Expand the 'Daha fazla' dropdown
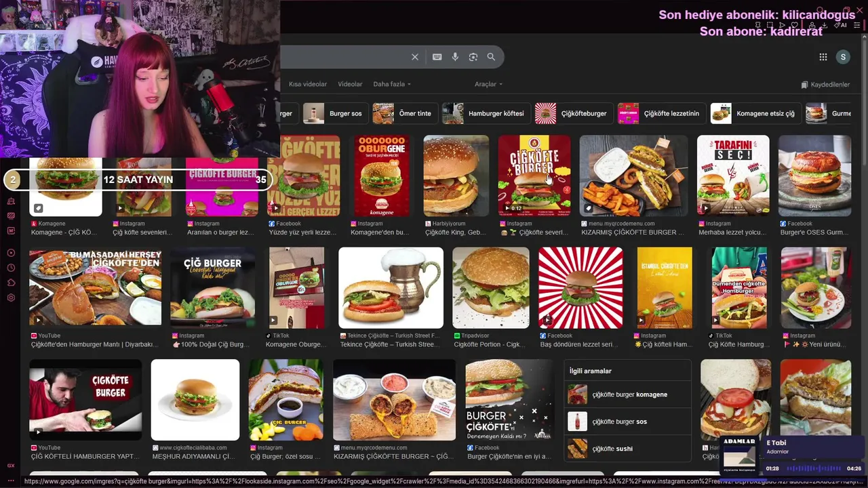This screenshot has width=868, height=488. (x=392, y=84)
